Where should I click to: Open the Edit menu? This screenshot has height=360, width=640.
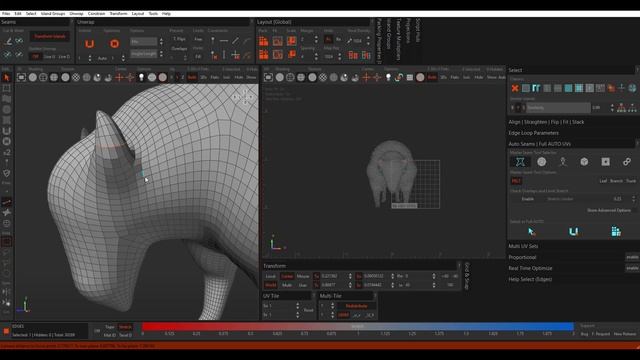[18, 13]
